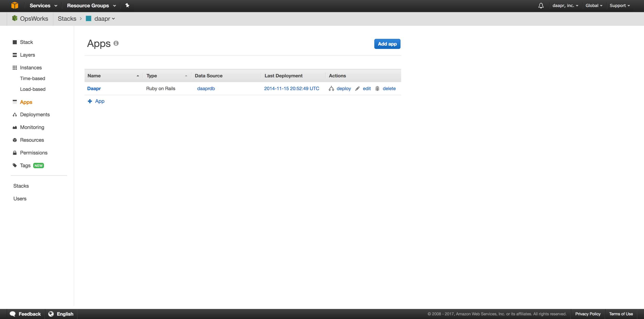The image size is (644, 319).
Task: Click the NEW badge on Tags
Action: pyautogui.click(x=38, y=165)
